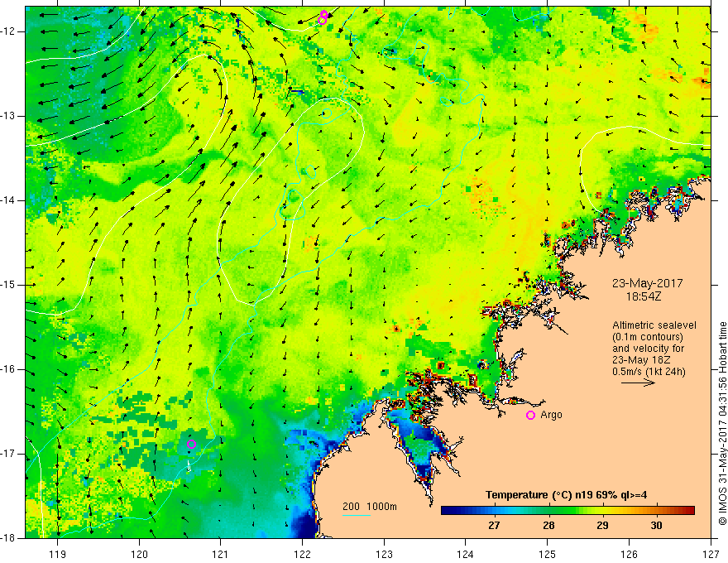Image resolution: width=728 pixels, height=563 pixels.
Task: Click the longitude axis label '125'
Action: click(x=548, y=554)
